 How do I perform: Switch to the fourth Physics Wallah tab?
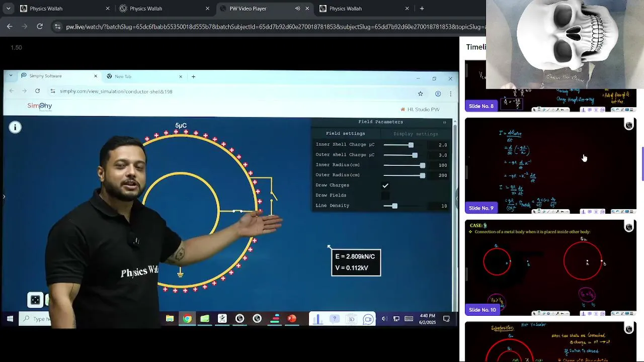(x=365, y=9)
